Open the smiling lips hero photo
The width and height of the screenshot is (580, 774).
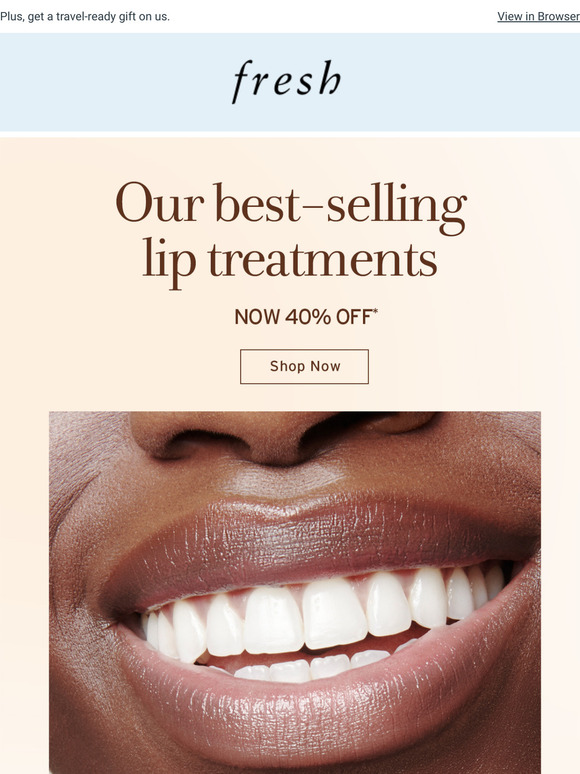295,592
